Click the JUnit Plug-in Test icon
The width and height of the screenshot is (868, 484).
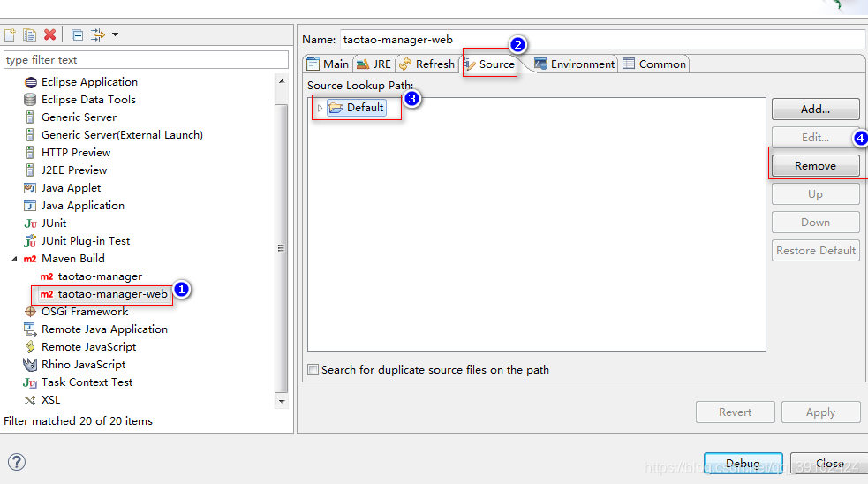(30, 241)
